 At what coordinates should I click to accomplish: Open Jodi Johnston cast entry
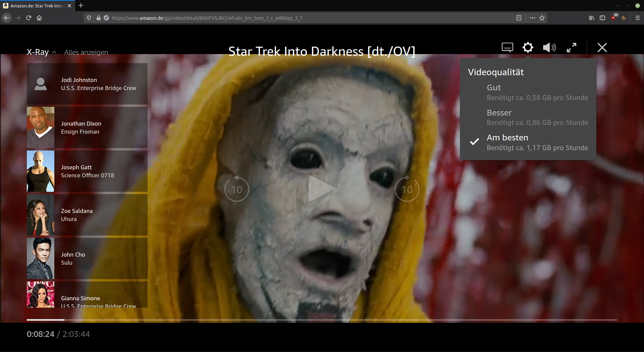pos(87,84)
